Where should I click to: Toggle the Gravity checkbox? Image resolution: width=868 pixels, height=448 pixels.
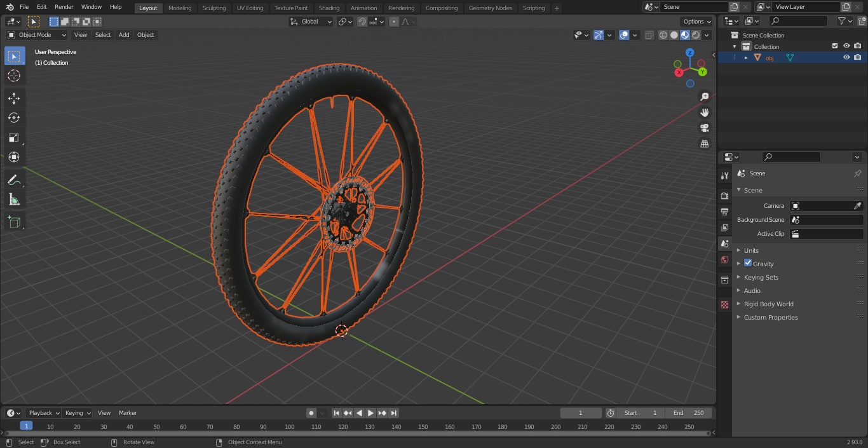click(x=748, y=263)
